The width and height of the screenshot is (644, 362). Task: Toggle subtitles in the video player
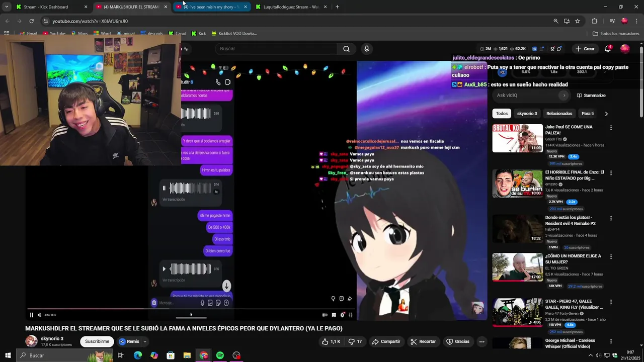click(334, 315)
